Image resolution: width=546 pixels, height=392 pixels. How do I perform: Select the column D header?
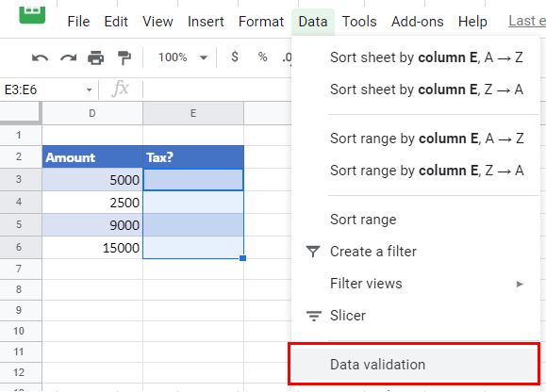tap(92, 113)
